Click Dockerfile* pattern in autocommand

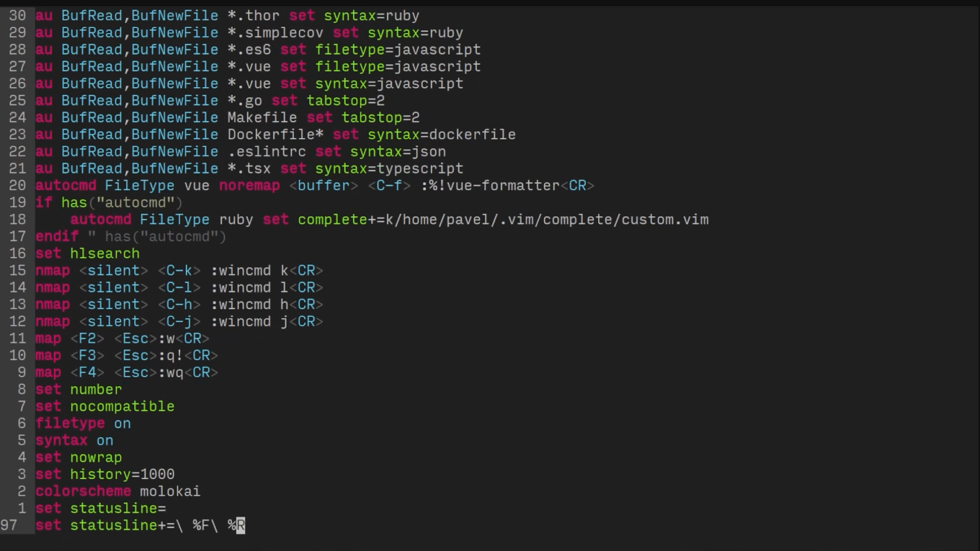(x=275, y=135)
